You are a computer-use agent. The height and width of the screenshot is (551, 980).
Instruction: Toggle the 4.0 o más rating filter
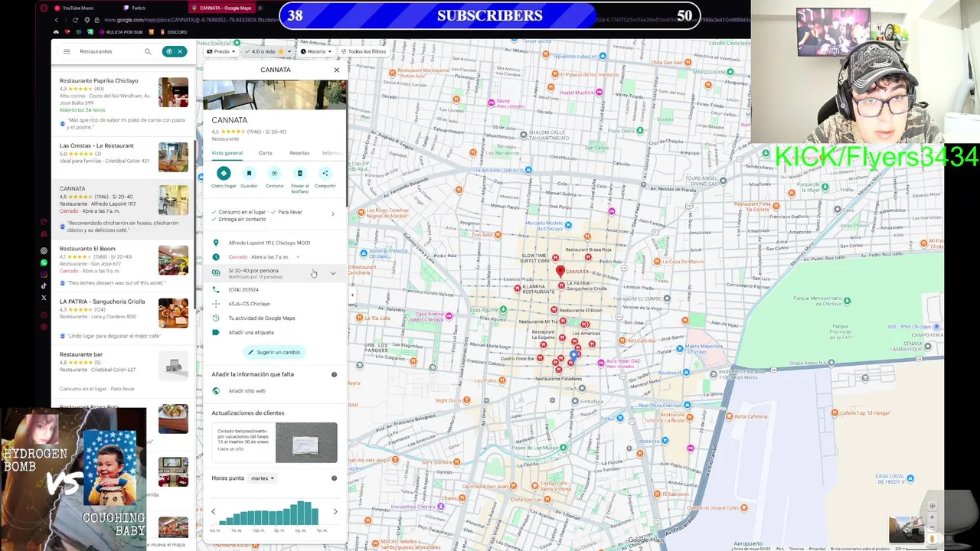(x=268, y=51)
